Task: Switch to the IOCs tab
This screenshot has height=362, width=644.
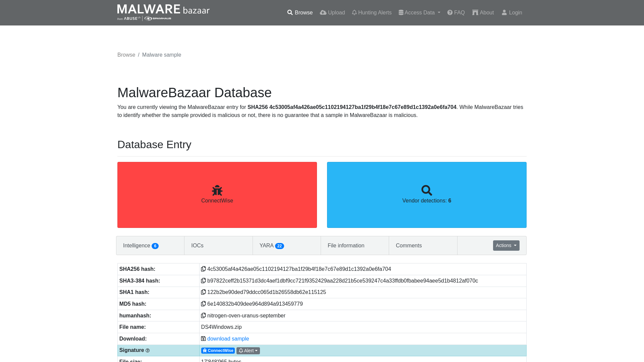Action: (x=197, y=245)
